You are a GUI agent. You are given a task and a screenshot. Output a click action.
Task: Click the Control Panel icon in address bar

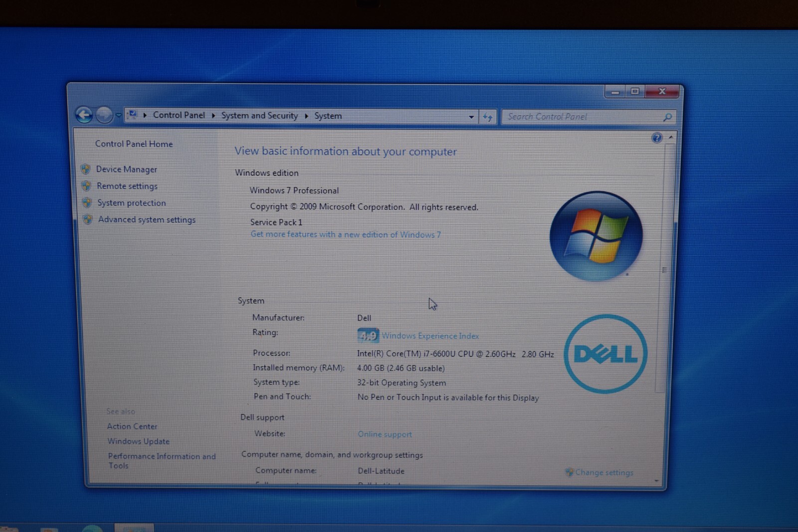coord(132,115)
